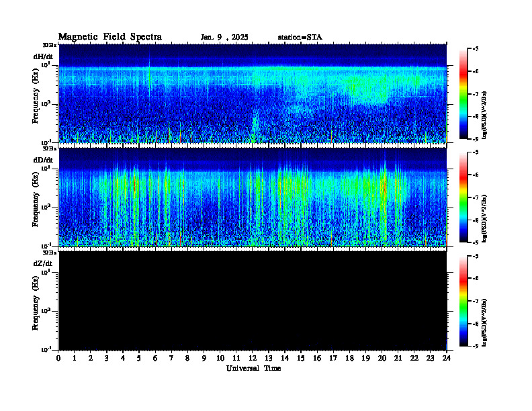Screen dimensions: 532x411
Task: Click the dZ/dt panel color bar
Action: (463, 301)
